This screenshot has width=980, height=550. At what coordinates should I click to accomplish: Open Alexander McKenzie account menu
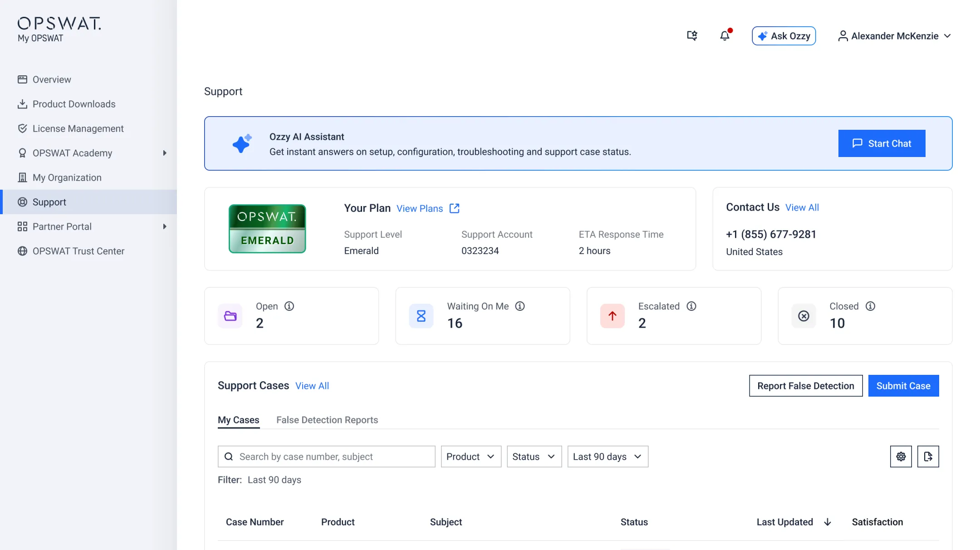pos(894,36)
